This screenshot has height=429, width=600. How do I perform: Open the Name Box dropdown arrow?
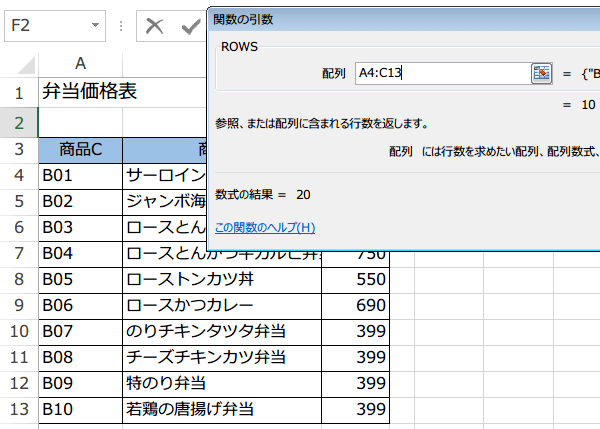[96, 25]
